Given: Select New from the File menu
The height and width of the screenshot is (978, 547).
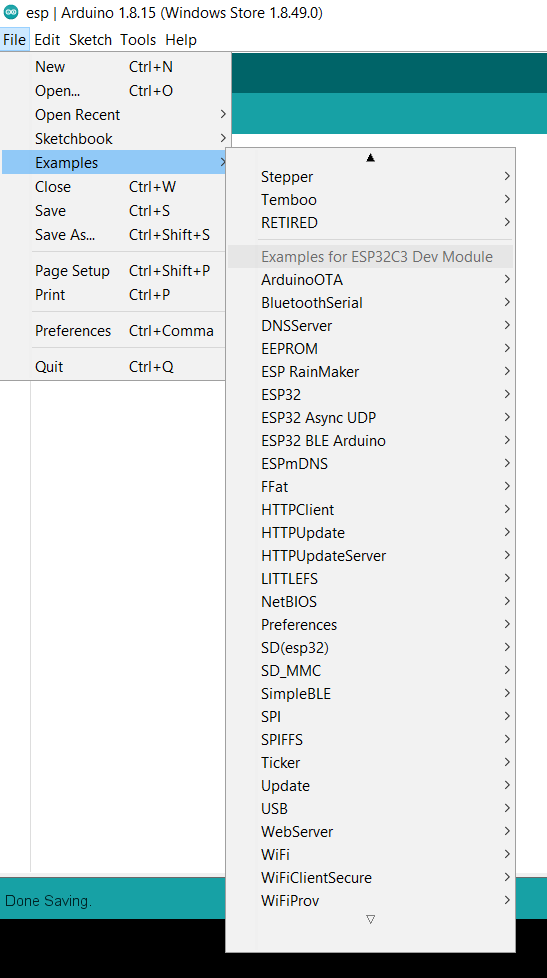Looking at the screenshot, I should 116,67.
